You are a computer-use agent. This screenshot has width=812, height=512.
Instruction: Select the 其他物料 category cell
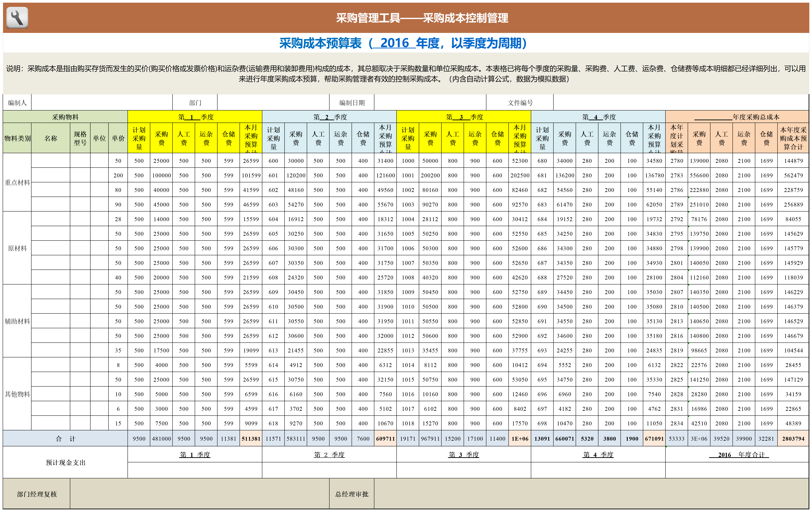pos(17,394)
